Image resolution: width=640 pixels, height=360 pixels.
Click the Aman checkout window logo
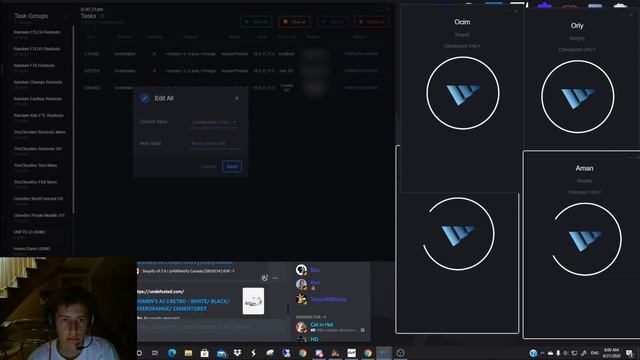tap(585, 240)
